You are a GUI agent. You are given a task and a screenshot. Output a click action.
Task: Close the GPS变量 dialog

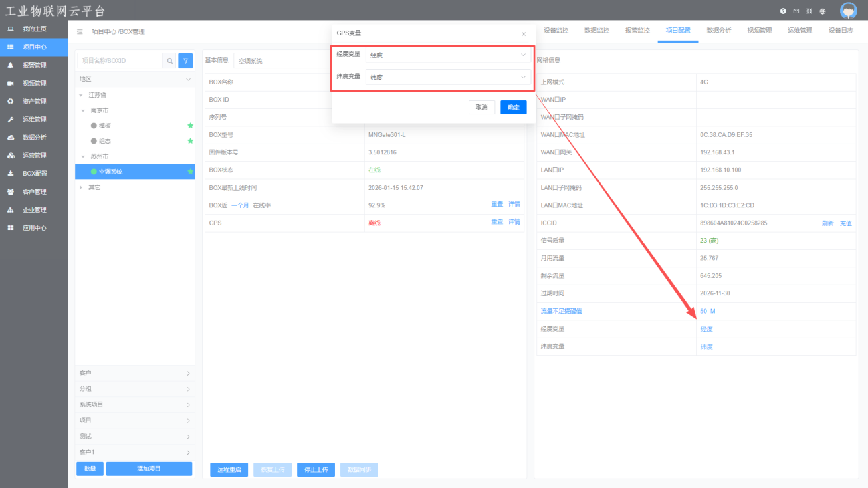point(523,33)
